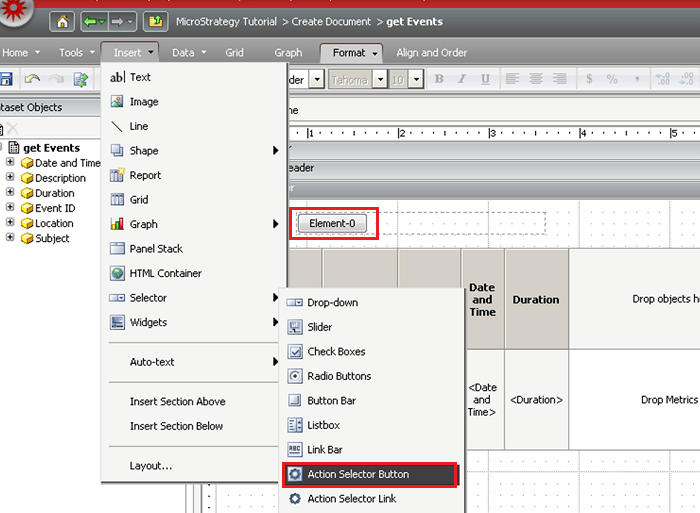Insert a Text object from the menu
Viewport: 700px width, 513px height.
(x=193, y=77)
